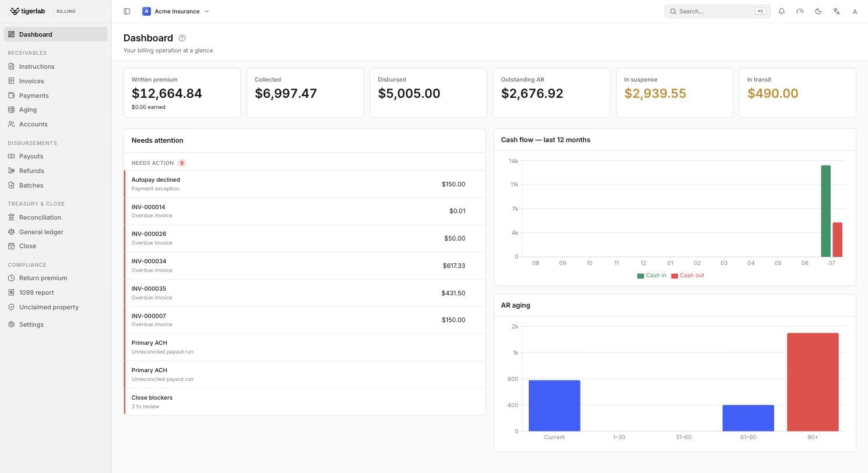Select the Refunds sidebar icon
The width and height of the screenshot is (868, 473).
[11, 171]
